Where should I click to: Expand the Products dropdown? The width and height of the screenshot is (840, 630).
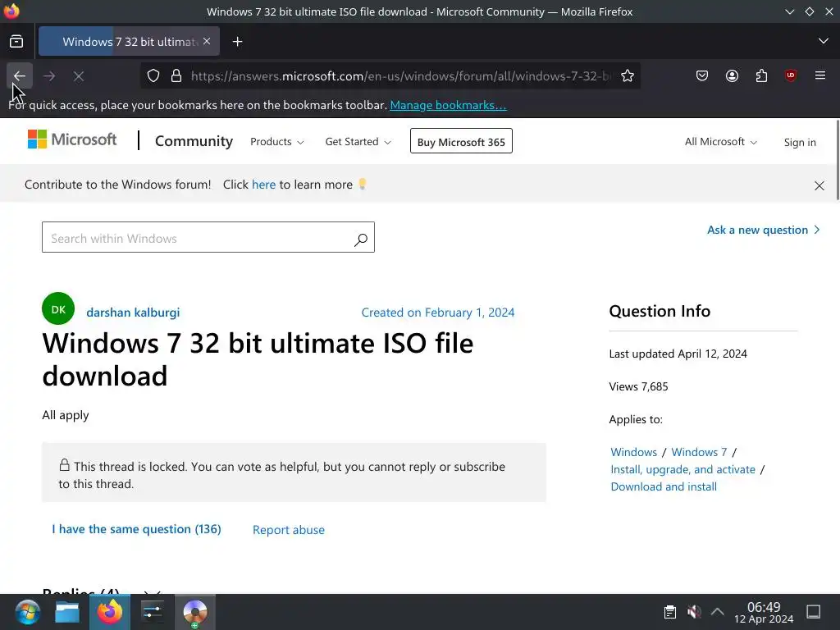click(x=277, y=141)
